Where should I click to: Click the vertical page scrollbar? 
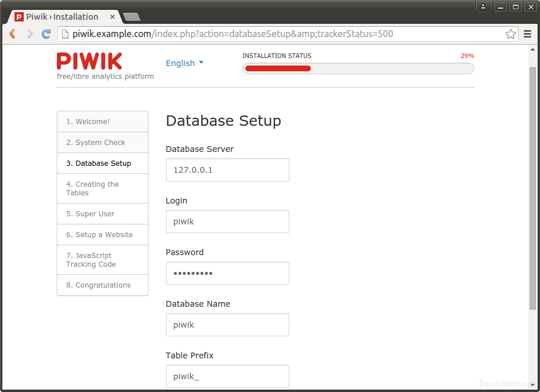tap(533, 188)
